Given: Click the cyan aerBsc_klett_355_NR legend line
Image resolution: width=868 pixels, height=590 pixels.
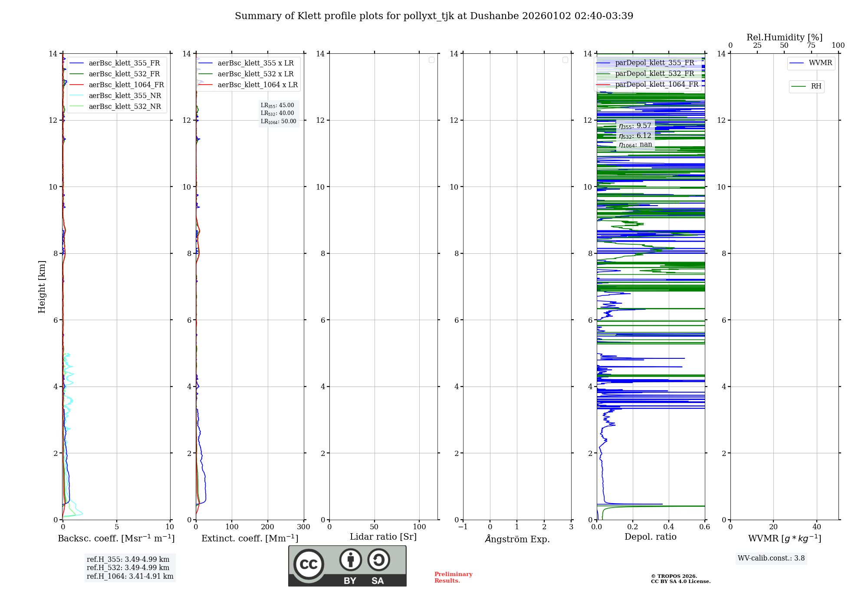Looking at the screenshot, I should [x=76, y=95].
